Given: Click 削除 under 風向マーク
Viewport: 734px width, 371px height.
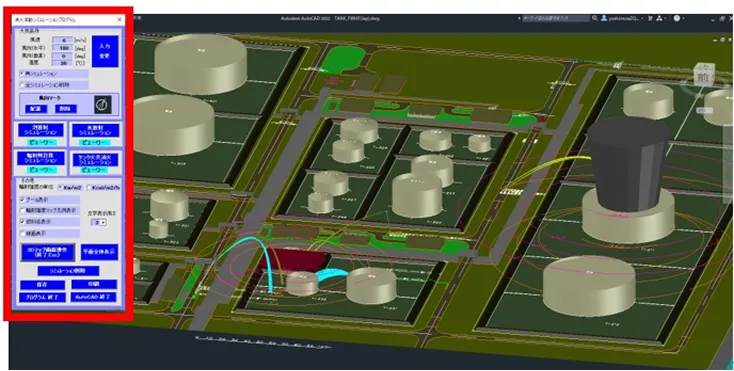Looking at the screenshot, I should click(66, 109).
